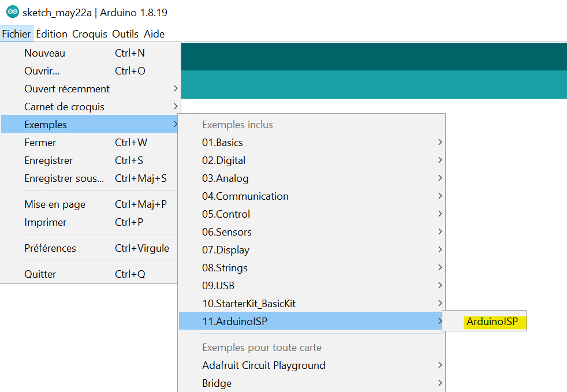The width and height of the screenshot is (567, 392).
Task: Open the Aide menu
Action: 154,33
